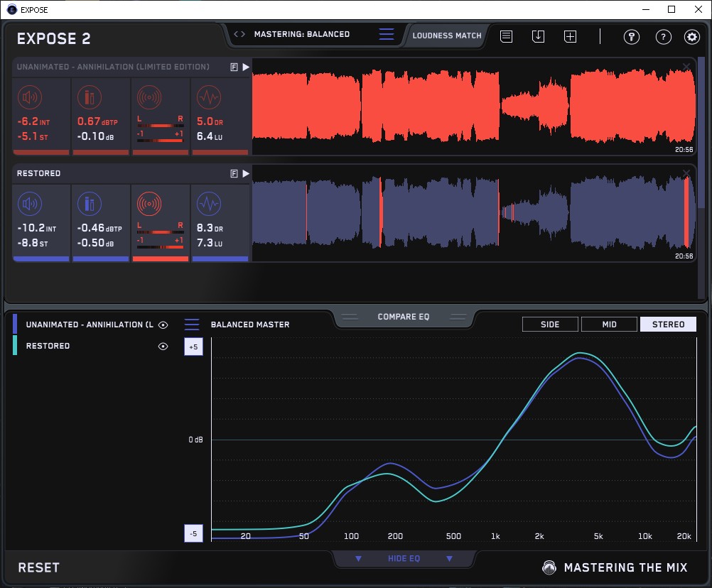Collapse the EQ panel with Hide EQ

pyautogui.click(x=404, y=559)
